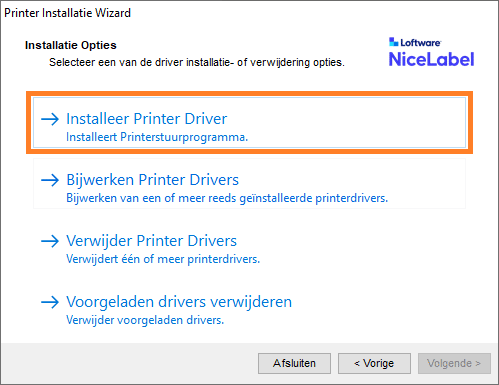
Task: Click the 'Verwijder voorgeladen drivers.' subtitle
Action: [x=145, y=320]
